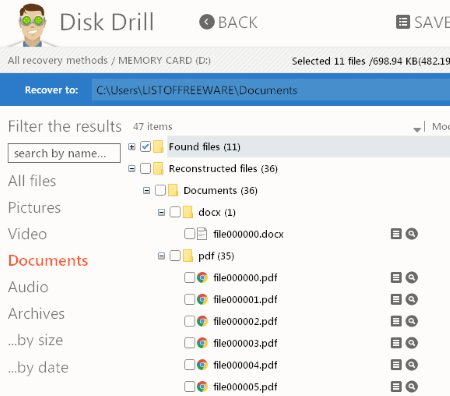Select file000002.pdf checkbox
Screen dimensions: 450x396
click(x=189, y=321)
